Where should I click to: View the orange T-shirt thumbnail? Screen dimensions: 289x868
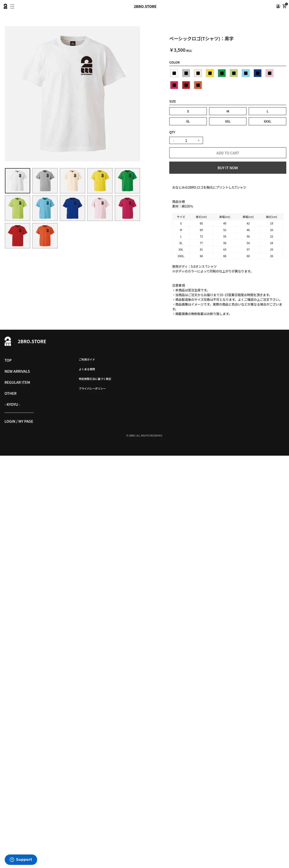45,236
